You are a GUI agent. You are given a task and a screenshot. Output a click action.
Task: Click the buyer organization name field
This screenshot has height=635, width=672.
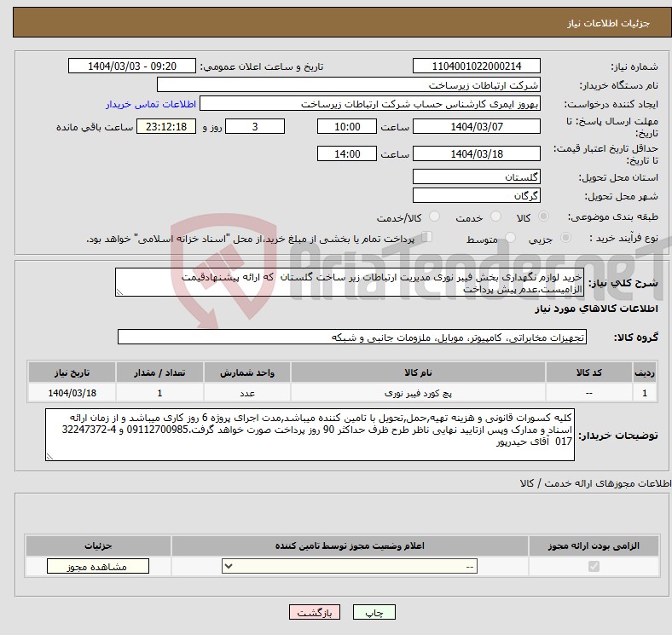click(348, 85)
